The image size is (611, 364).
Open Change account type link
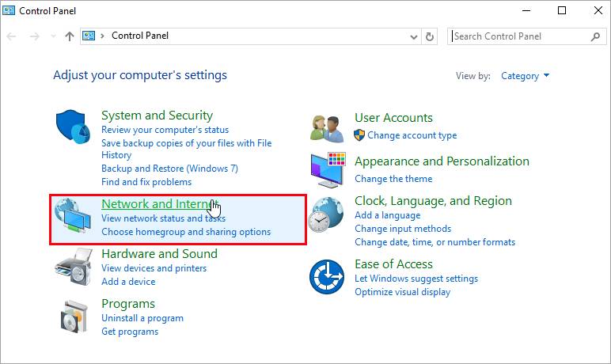(412, 135)
